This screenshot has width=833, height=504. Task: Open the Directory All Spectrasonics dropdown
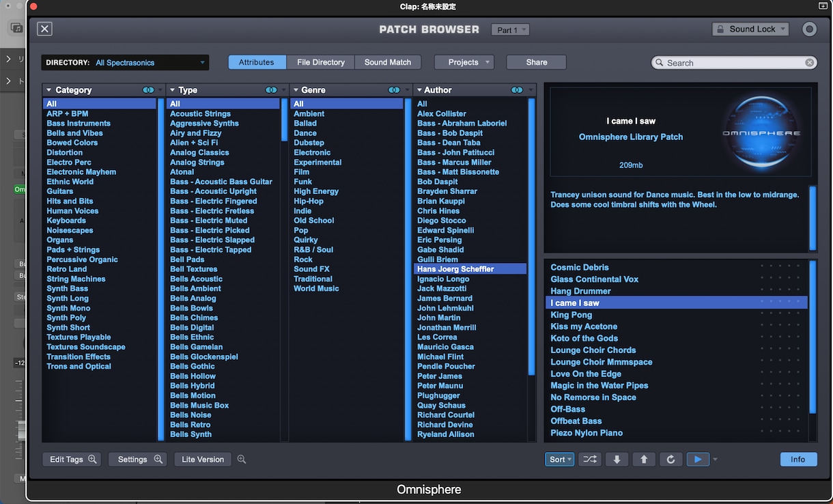coord(126,63)
